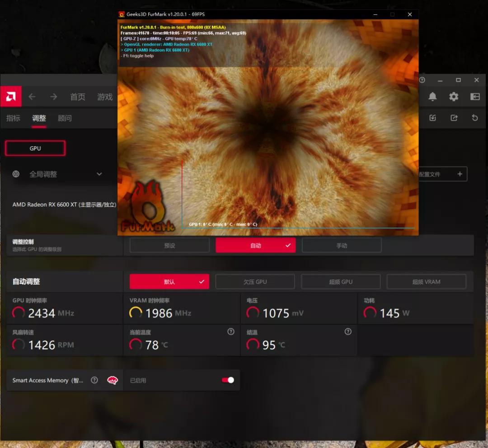Maximize the AMD Software window
The height and width of the screenshot is (448, 488).
point(458,80)
